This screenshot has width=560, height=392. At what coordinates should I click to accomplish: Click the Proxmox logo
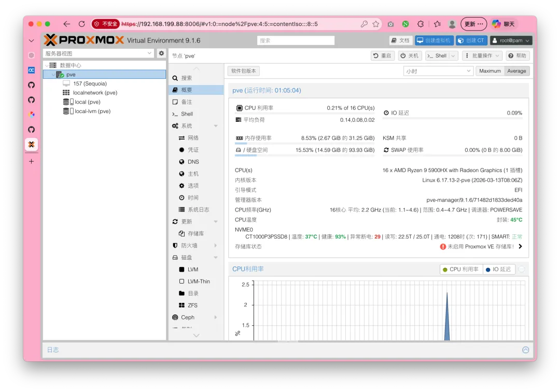click(x=84, y=40)
